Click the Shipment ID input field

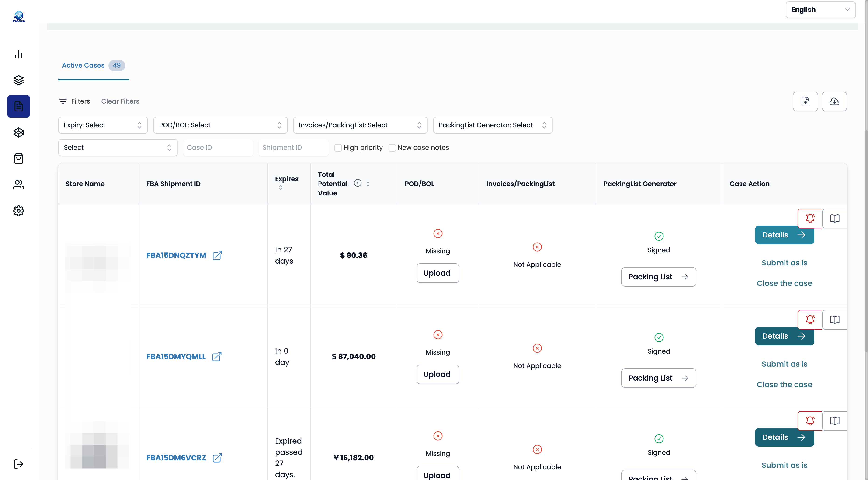click(293, 148)
